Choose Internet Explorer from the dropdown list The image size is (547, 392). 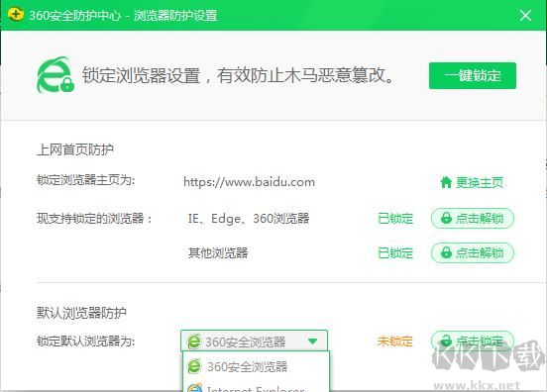256,387
